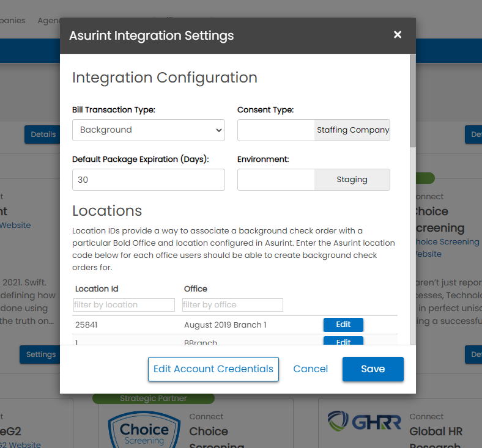Open the GHRR logo in background page
Image resolution: width=482 pixels, height=448 pixels.
(x=364, y=421)
